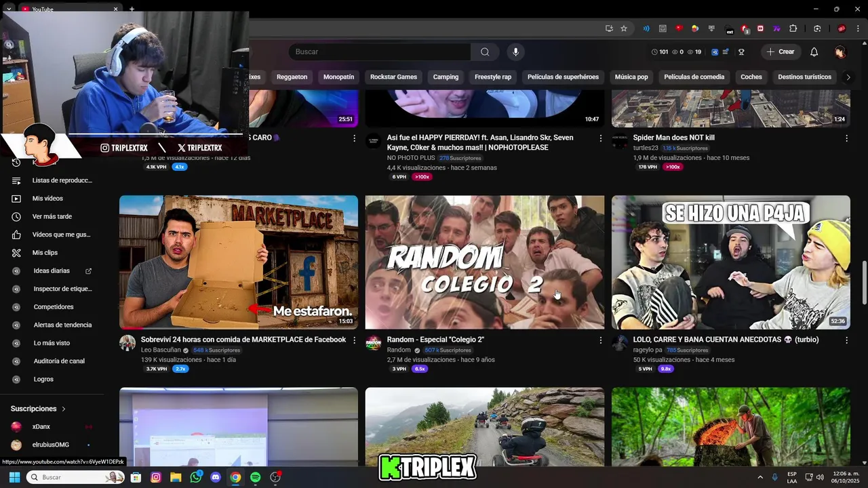Open Microsoft Store from the taskbar
Screen dimensions: 868x488
pos(136,477)
